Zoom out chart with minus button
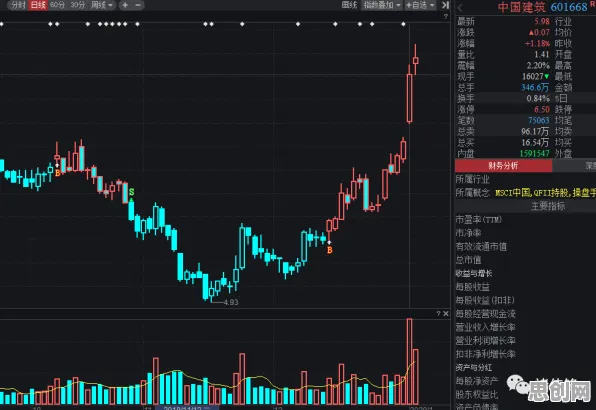Image resolution: width=596 pixels, height=410 pixels. click(138, 5)
